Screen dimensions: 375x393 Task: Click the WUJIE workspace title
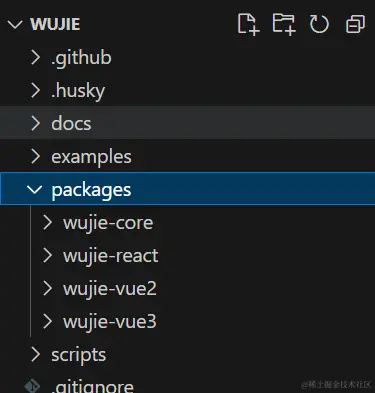[x=55, y=24]
